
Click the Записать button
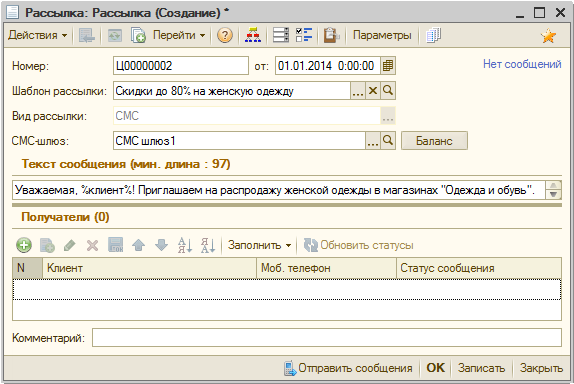tap(481, 368)
